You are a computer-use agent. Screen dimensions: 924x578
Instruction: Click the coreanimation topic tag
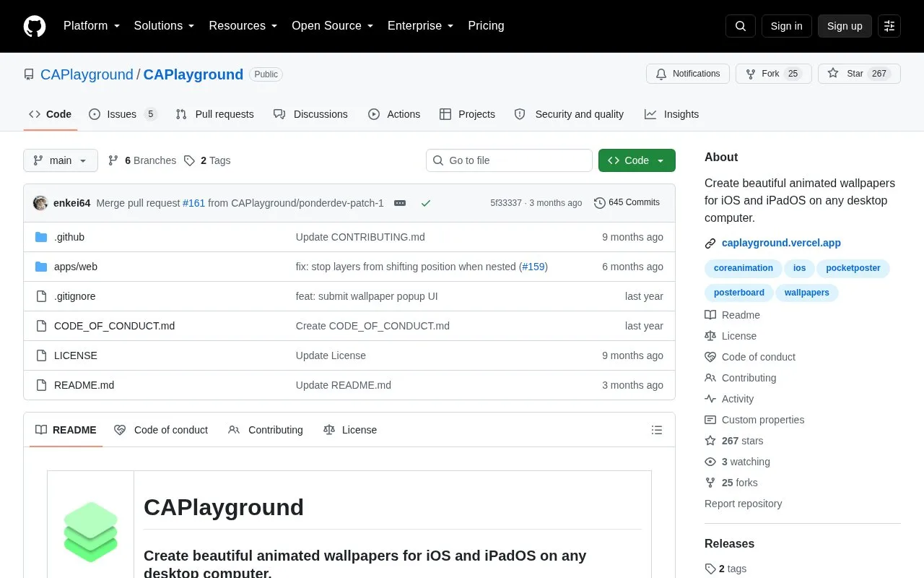[744, 268]
